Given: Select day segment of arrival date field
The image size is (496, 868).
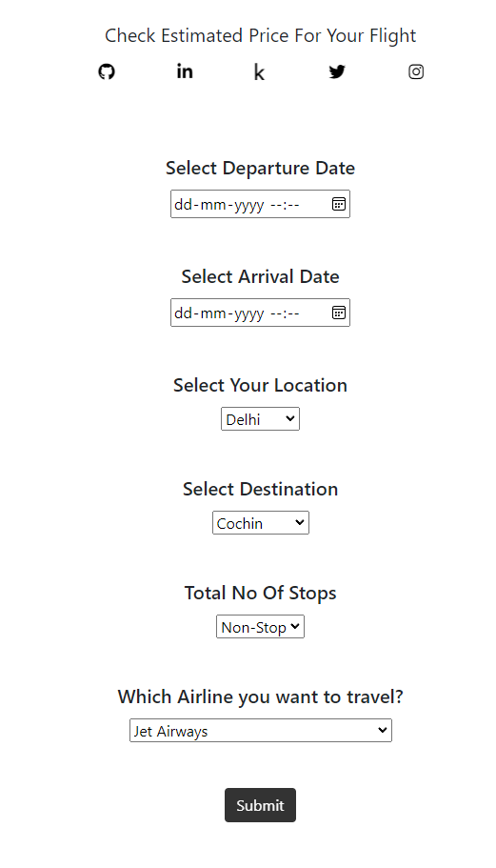Looking at the screenshot, I should pos(183,313).
